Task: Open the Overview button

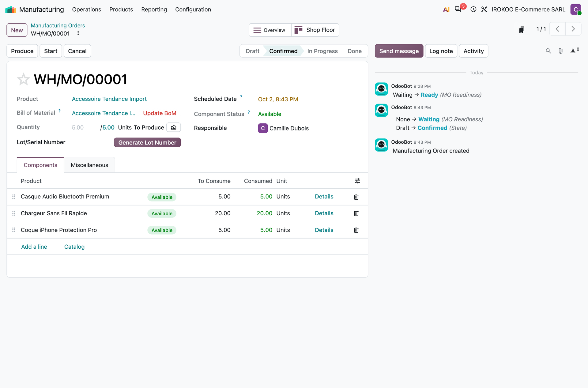Action: coord(270,30)
